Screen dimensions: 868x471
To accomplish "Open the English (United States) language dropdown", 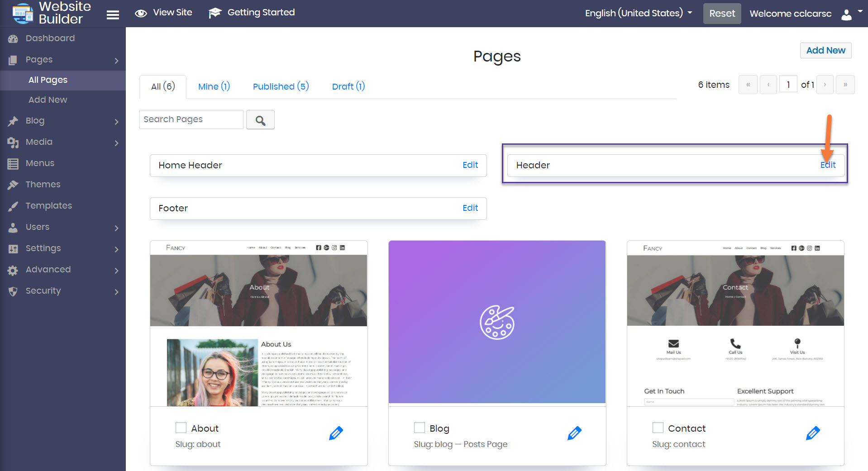I will click(x=638, y=13).
